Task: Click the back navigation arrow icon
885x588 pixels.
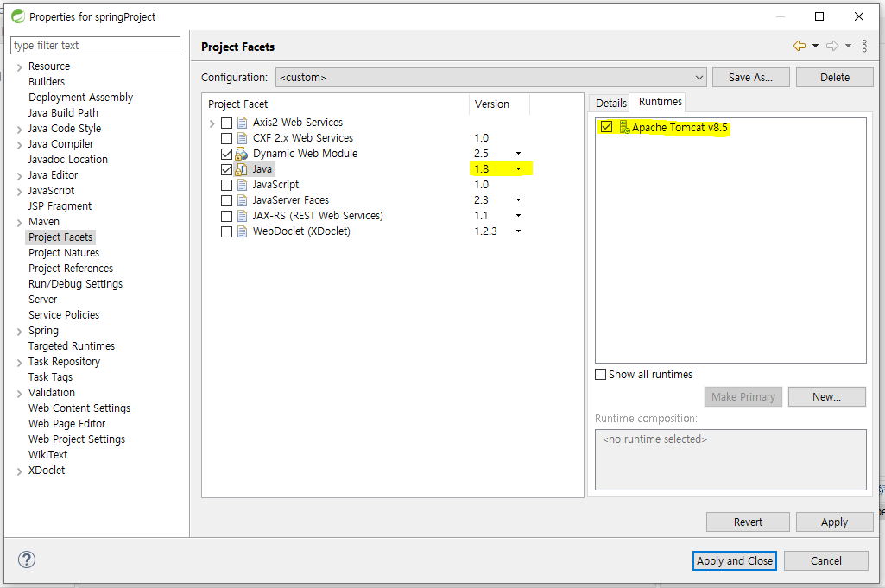Action: (x=800, y=47)
